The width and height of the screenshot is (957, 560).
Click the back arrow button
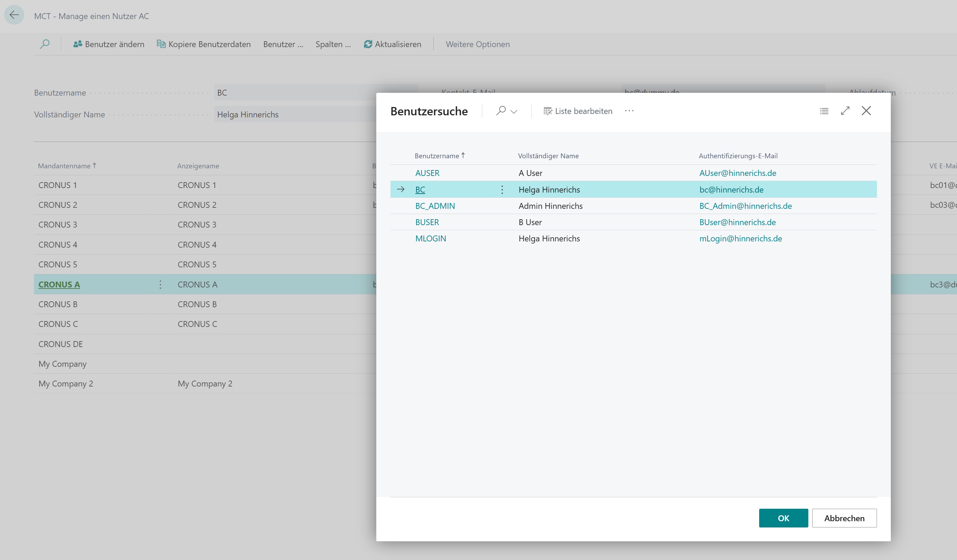coord(15,15)
